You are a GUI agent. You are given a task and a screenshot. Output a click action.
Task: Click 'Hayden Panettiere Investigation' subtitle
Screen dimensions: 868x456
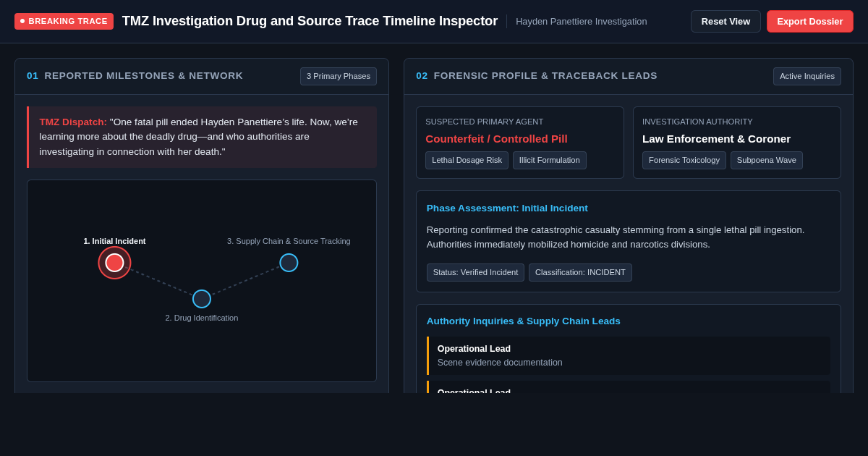coord(582,21)
